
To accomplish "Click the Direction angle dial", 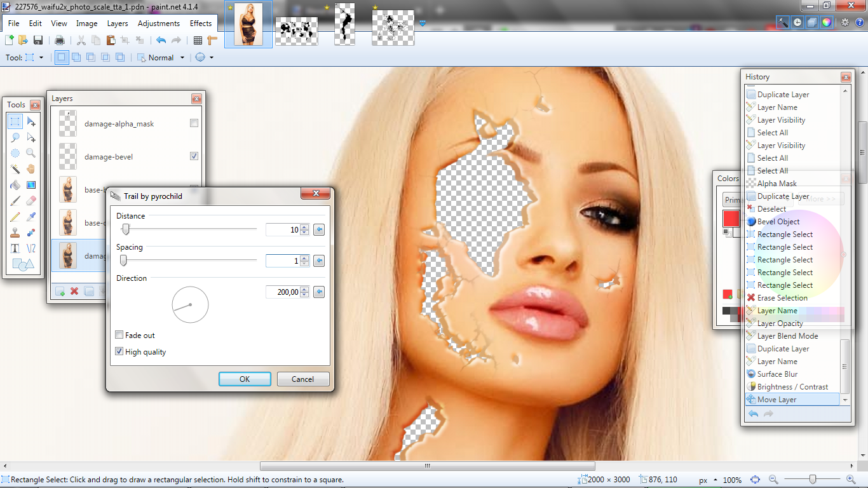I will 190,304.
